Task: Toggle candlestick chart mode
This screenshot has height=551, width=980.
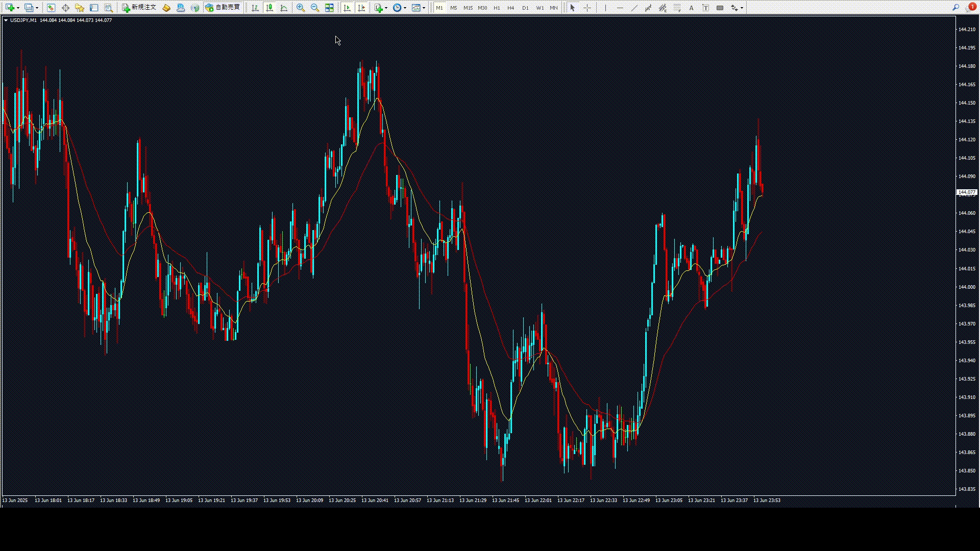Action: [x=269, y=8]
